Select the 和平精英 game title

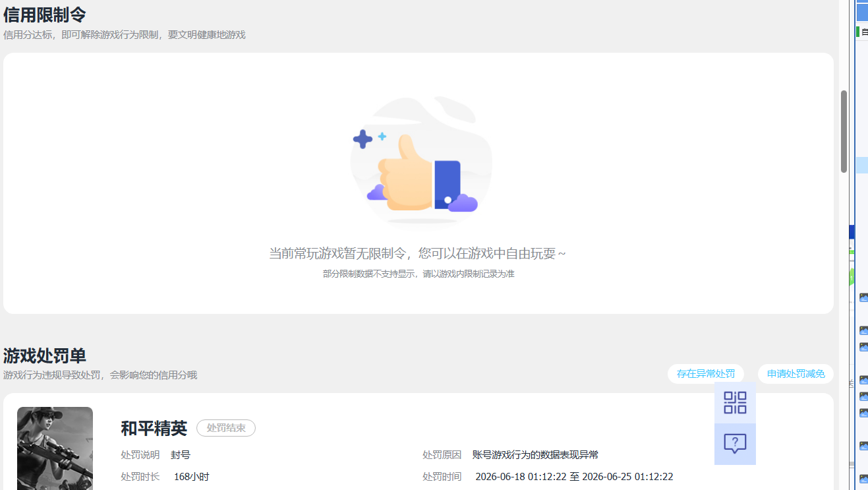(154, 428)
